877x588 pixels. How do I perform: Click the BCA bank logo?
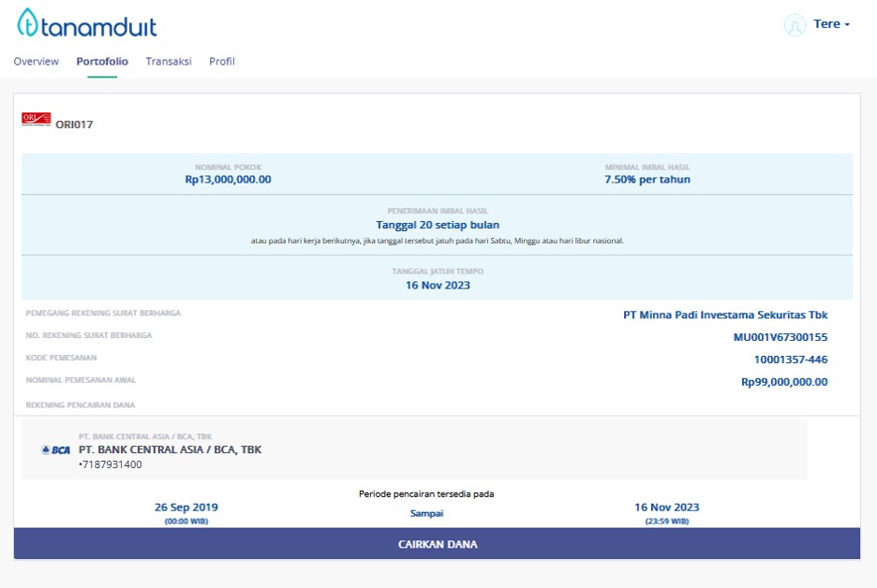pos(56,450)
